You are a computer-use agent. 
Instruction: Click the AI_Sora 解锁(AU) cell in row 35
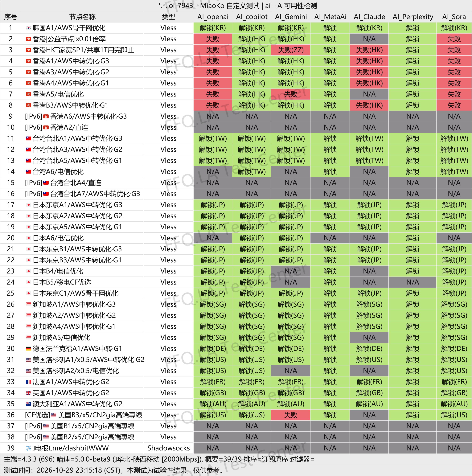point(454,404)
